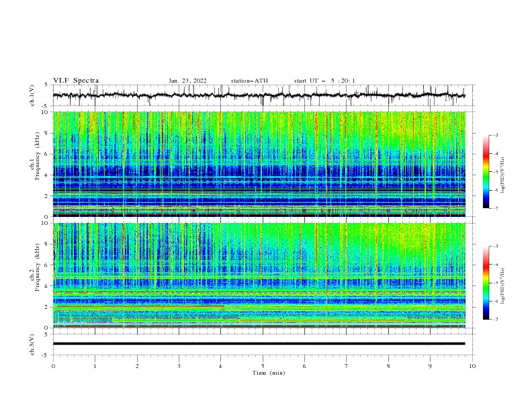Click the "VLF Spectra" plot title
The width and height of the screenshot is (532, 411).
[76, 81]
